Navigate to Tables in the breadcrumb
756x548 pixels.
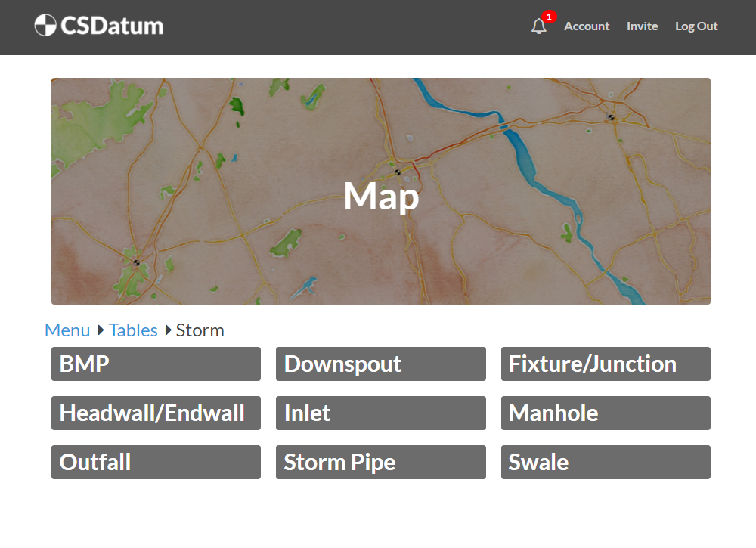(133, 330)
